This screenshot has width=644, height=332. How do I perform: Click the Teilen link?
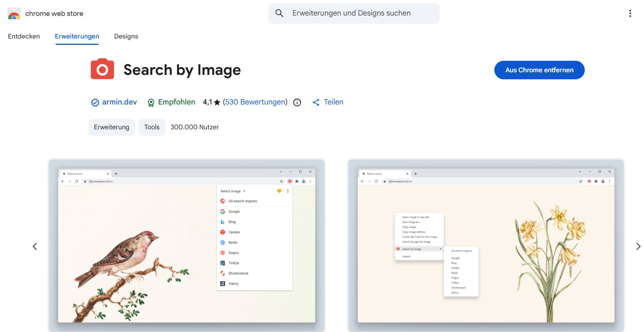(333, 102)
